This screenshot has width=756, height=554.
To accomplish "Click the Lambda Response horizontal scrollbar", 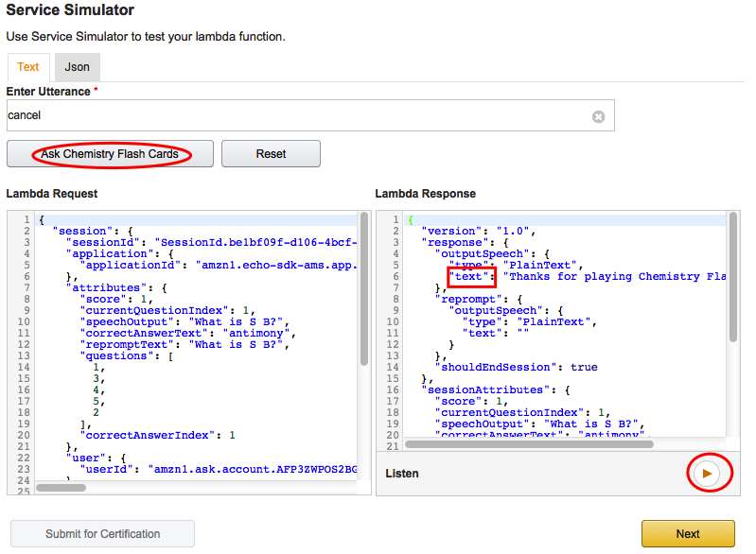I will (x=530, y=442).
